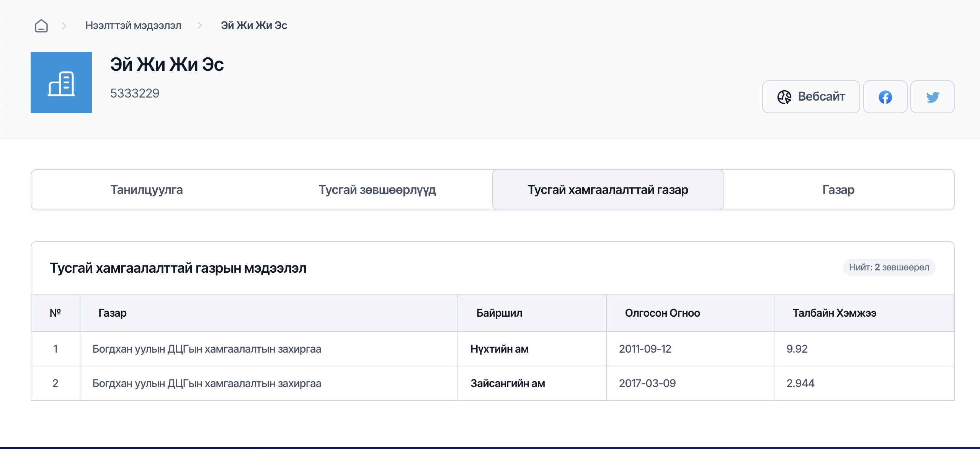Screen dimensions: 980x449
Task: Click the globe icon on Вебсайт button
Action: (784, 97)
